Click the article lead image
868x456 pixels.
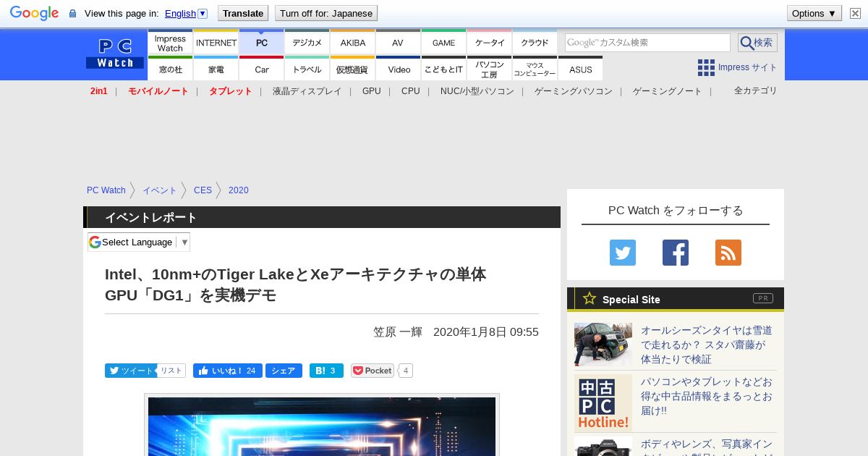pyautogui.click(x=322, y=426)
